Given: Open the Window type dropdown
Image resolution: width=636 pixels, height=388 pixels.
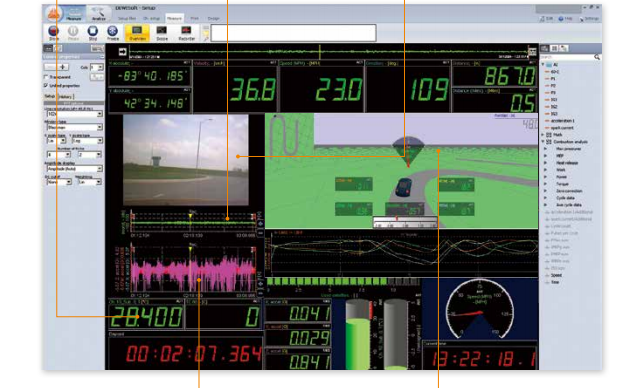Looking at the screenshot, I should pos(74,127).
